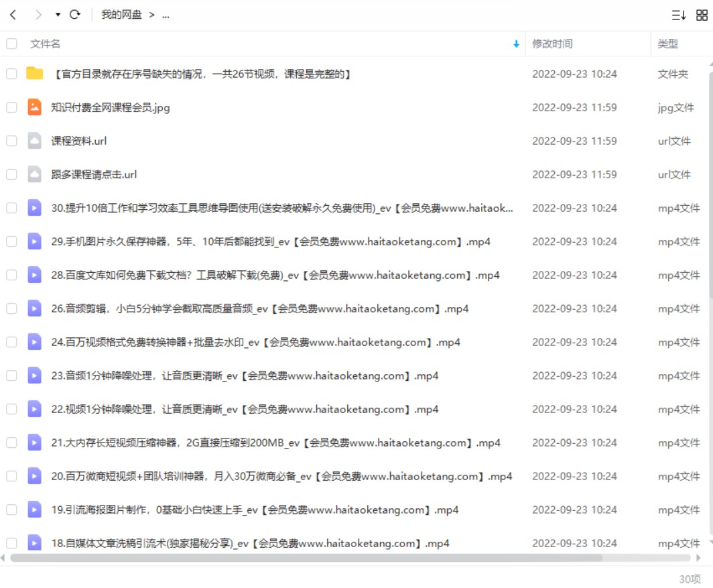Refresh the file list

(x=75, y=15)
